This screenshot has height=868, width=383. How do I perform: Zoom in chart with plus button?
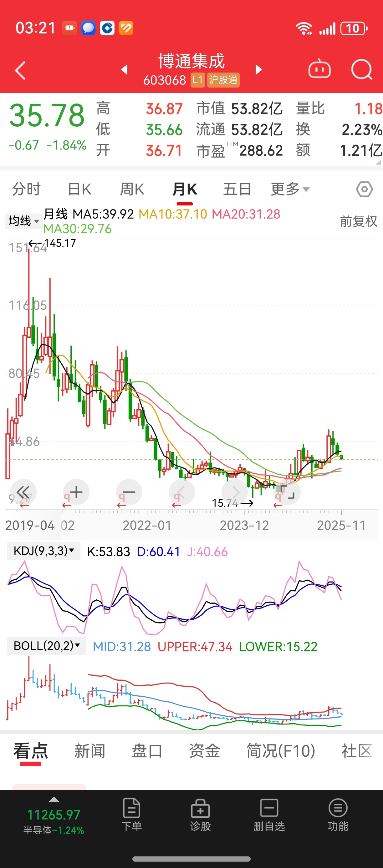pyautogui.click(x=76, y=492)
